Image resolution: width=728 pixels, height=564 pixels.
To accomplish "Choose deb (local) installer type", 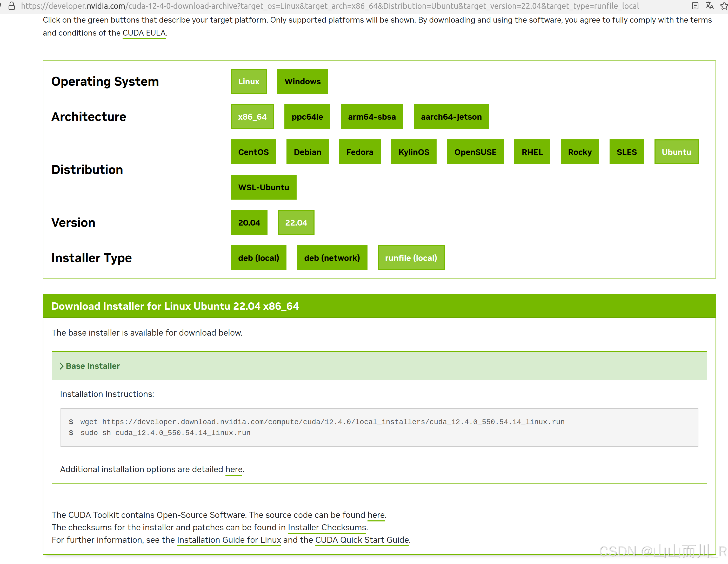I will tap(258, 258).
